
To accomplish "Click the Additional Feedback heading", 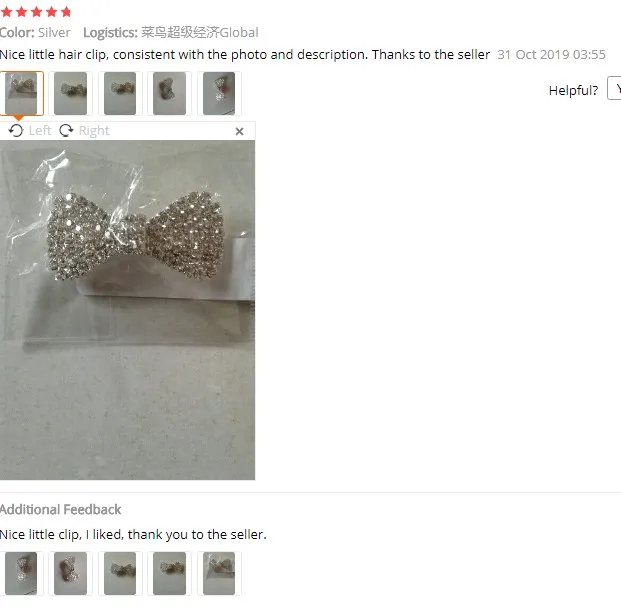I will pos(60,510).
